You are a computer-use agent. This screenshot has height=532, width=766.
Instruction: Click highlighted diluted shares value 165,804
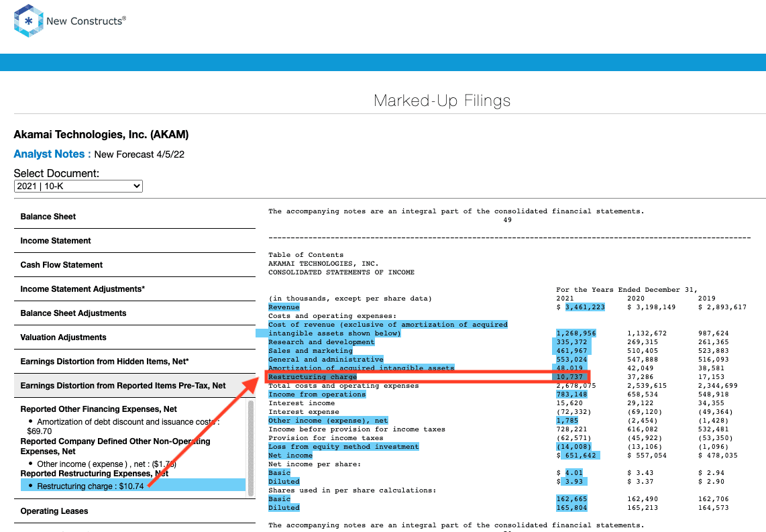(x=571, y=508)
